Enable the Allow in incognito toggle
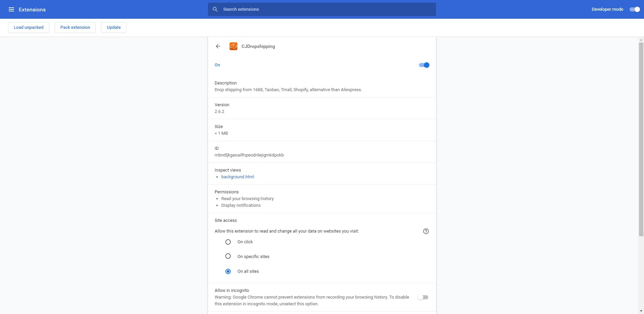 423,297
